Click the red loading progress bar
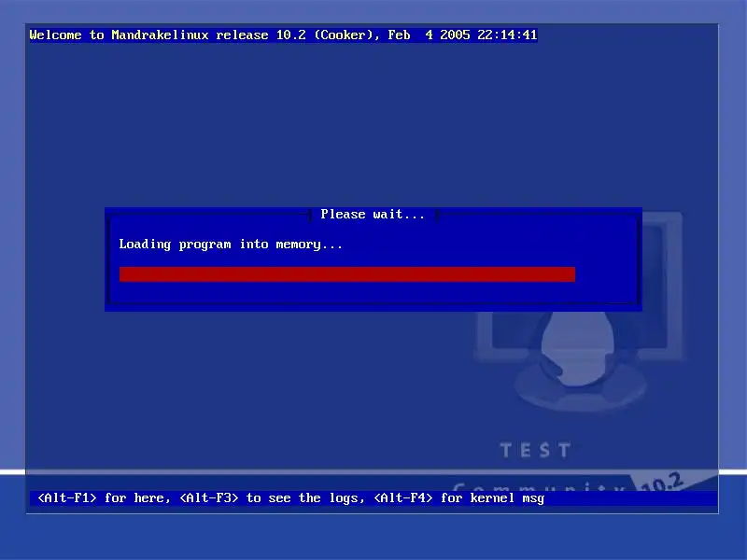The width and height of the screenshot is (747, 560). pos(347,274)
